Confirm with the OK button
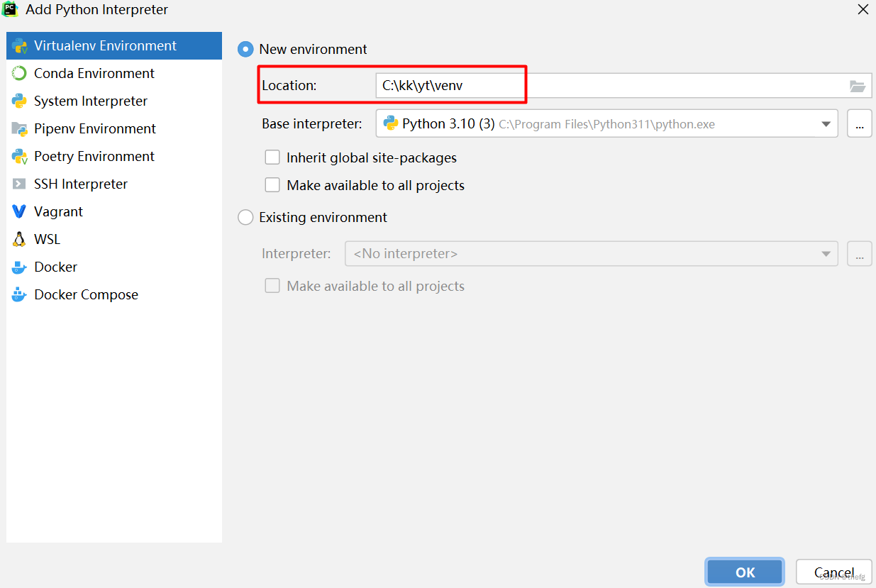The height and width of the screenshot is (588, 876). pos(745,572)
